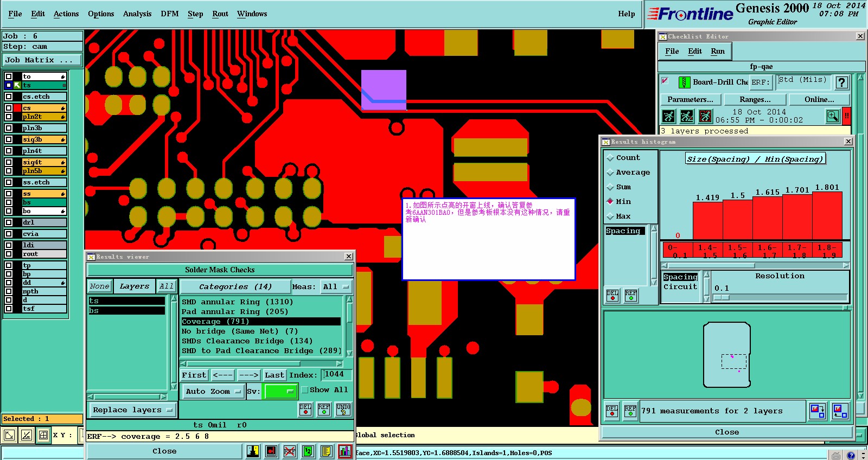The image size is (868, 460).
Task: Click DEL icon at histogram window bottom
Action: (612, 411)
